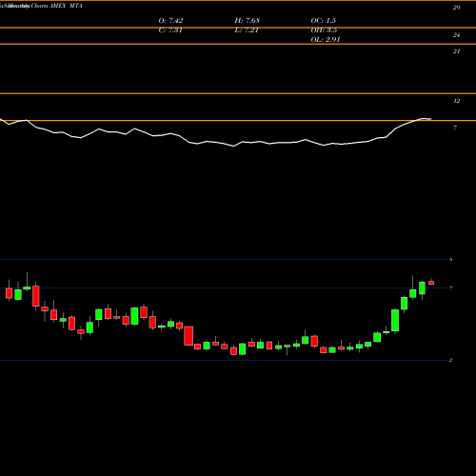476x476 pixels.
Task: Click the 'OH: 3.5' value
Action: pos(324,30)
